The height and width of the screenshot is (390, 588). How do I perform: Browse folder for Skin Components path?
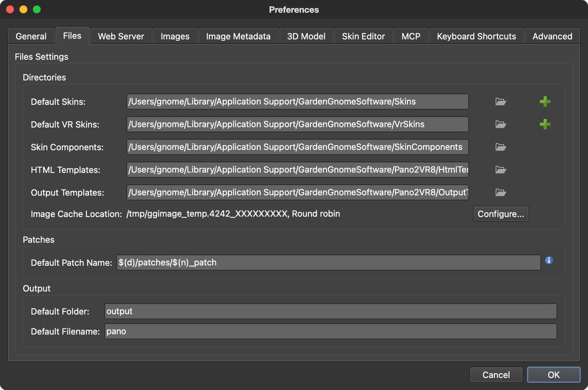(x=501, y=147)
